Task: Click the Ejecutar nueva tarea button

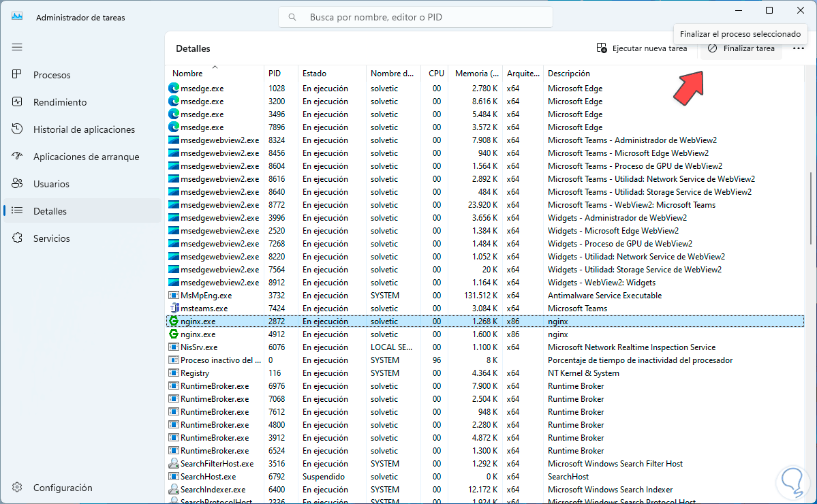Action: coord(642,48)
